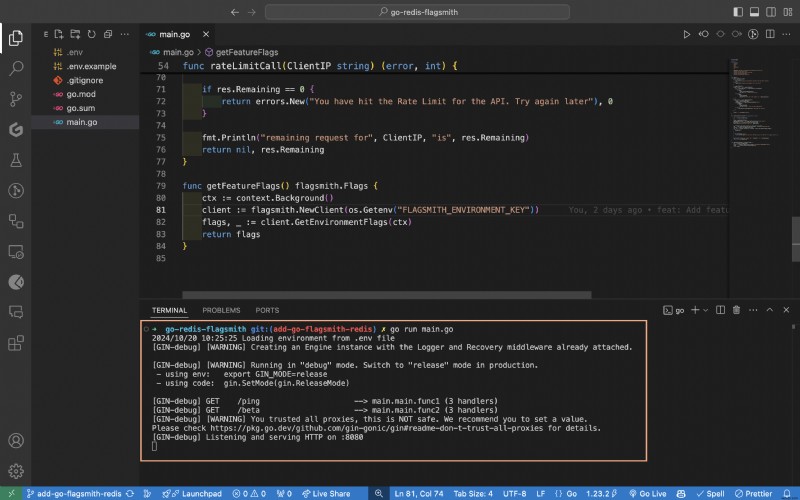Select Tab Size: 4 indentation option

click(473, 493)
